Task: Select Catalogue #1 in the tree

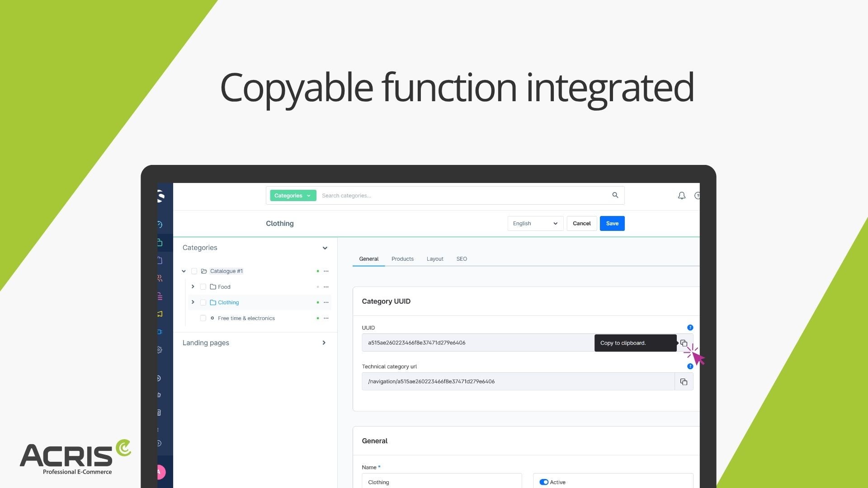Action: point(226,271)
